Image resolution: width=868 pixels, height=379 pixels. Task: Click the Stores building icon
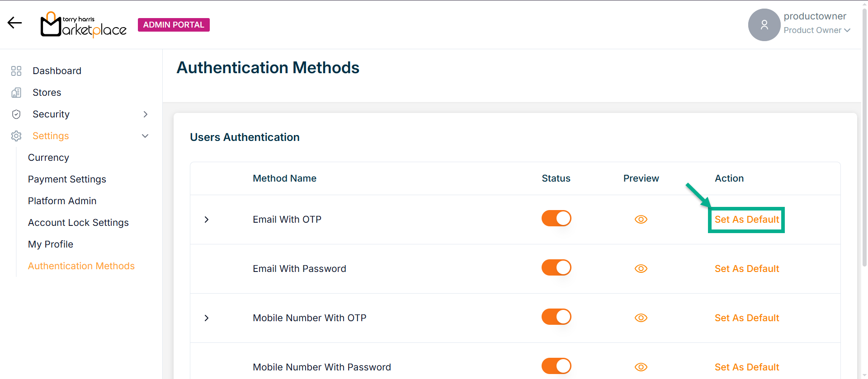(16, 93)
